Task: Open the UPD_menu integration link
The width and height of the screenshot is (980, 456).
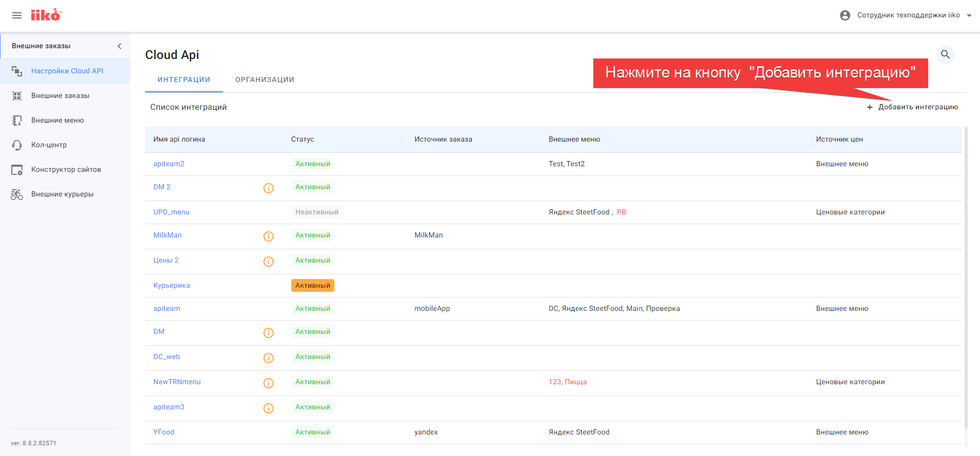Action: click(x=171, y=212)
